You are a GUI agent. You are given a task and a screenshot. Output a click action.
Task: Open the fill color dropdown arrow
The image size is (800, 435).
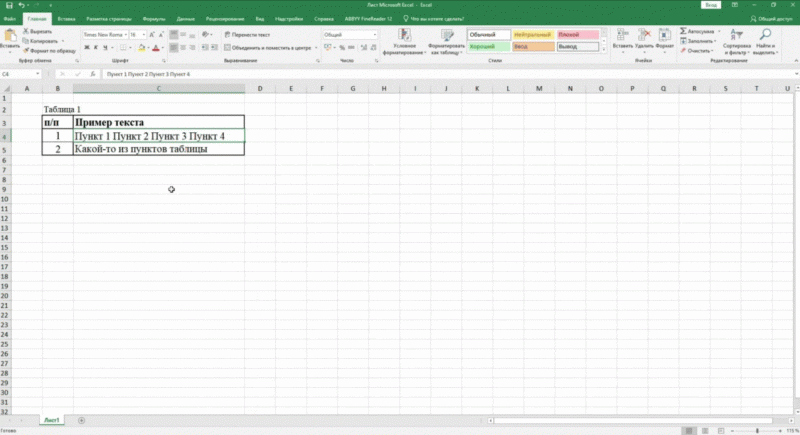point(148,48)
